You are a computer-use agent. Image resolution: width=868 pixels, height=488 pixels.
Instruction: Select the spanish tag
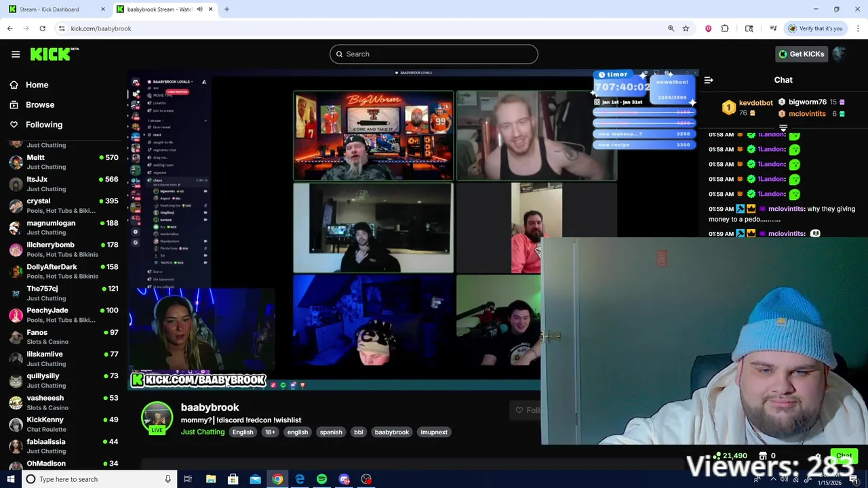coord(331,432)
